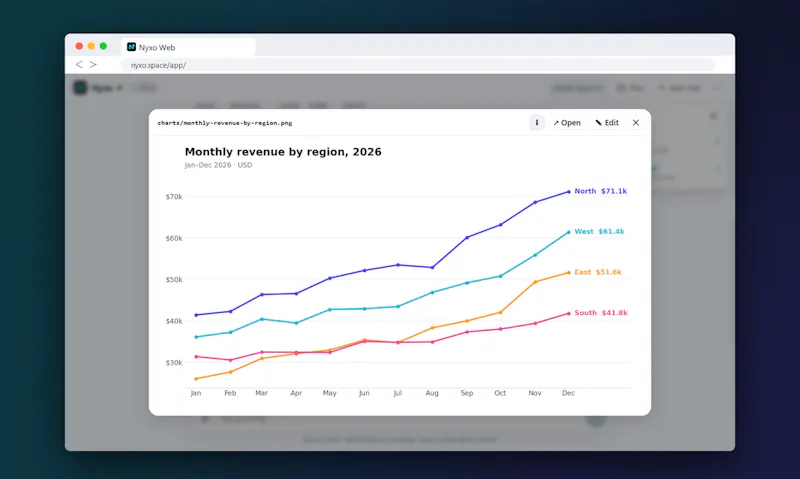Click the Jan x-axis label

[196, 393]
